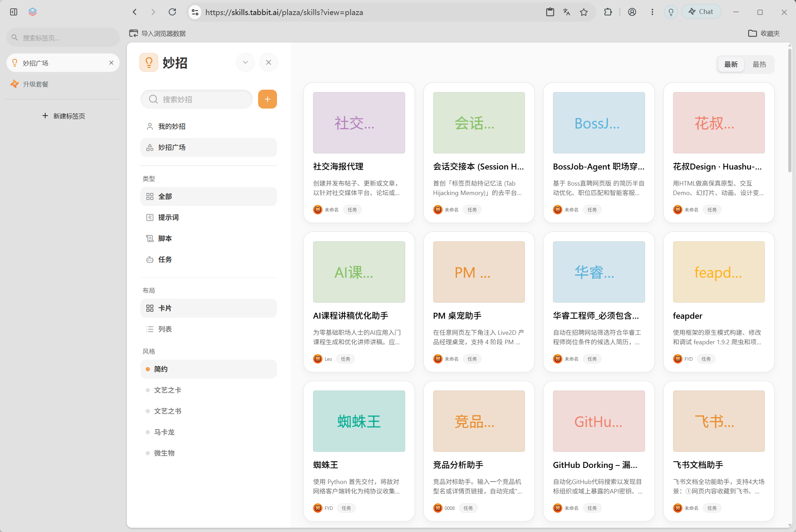
Task: Select the 简约 style
Action: tap(209, 369)
